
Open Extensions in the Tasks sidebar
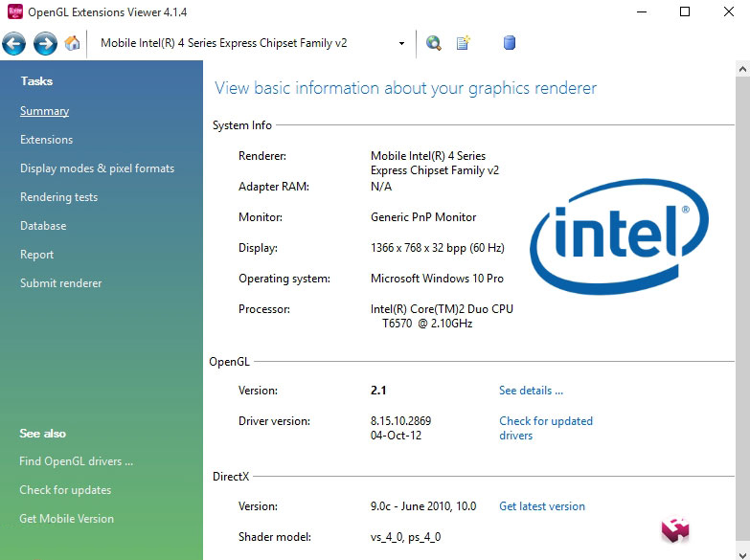click(46, 140)
